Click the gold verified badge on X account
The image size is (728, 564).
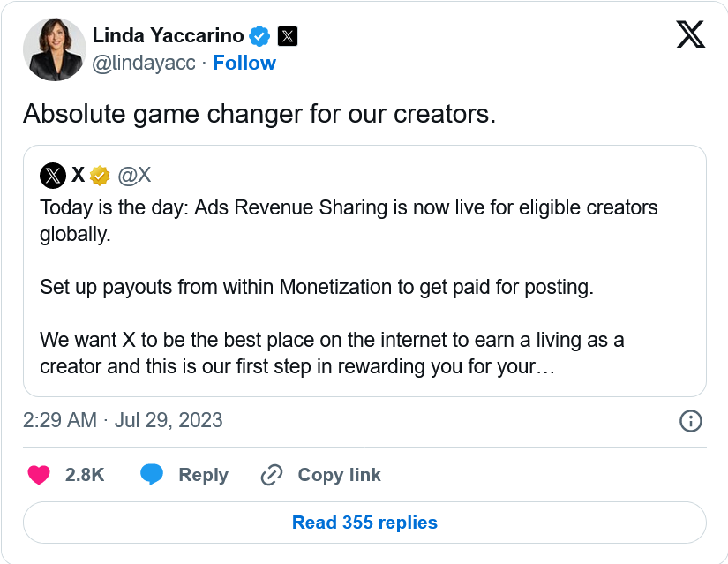tap(100, 176)
